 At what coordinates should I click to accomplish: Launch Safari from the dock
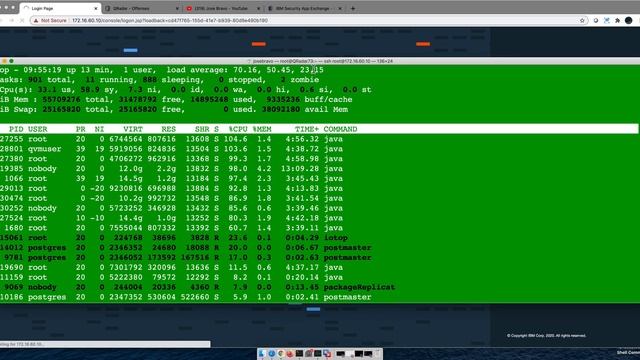pos(271,353)
